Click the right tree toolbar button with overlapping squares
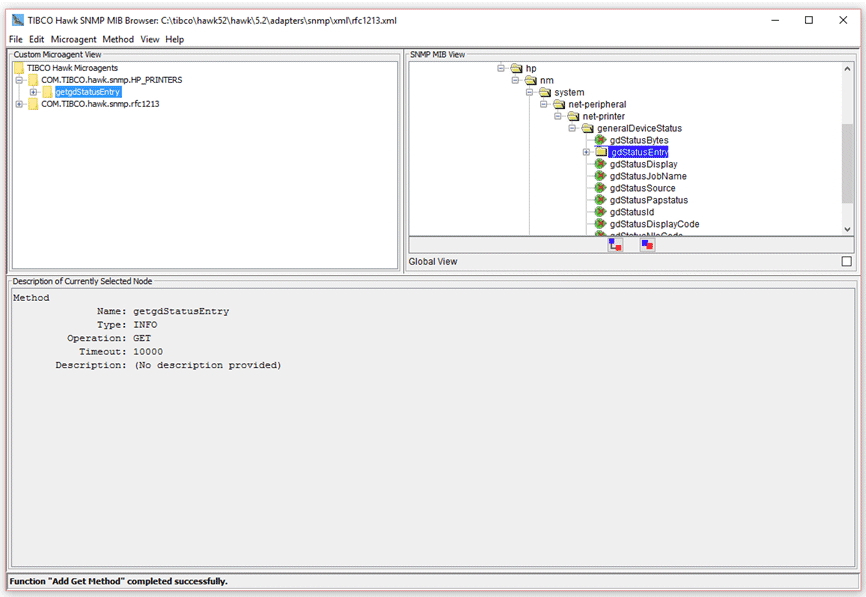This screenshot has width=866, height=597. coord(647,245)
